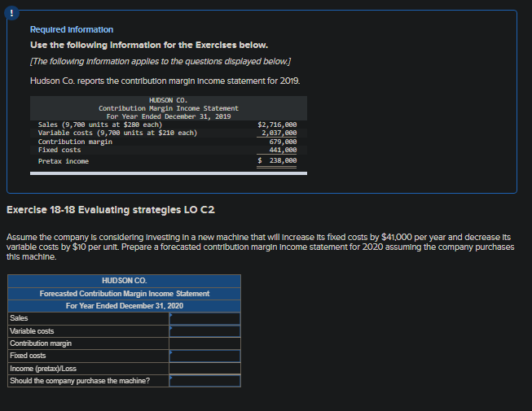Click the 'Sales' row label in forecast table
This screenshot has width=532, height=411.
(x=19, y=318)
